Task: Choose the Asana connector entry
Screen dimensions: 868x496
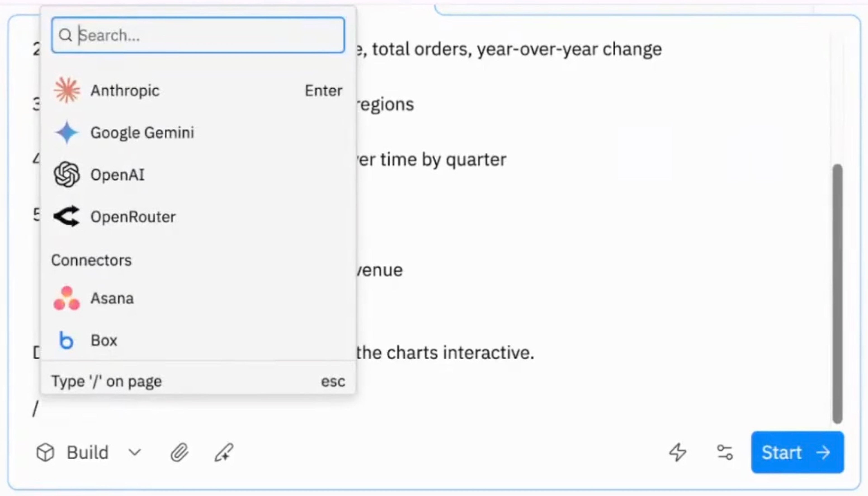Action: (112, 298)
